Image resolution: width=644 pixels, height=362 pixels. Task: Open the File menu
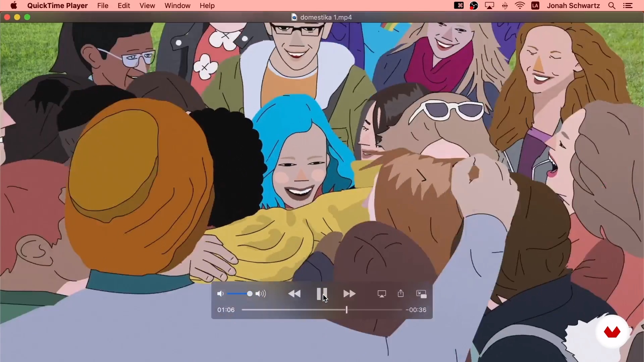point(103,6)
